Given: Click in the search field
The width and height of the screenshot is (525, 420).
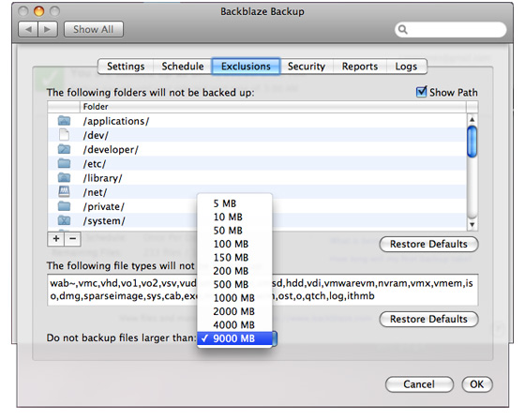Looking at the screenshot, I should (450, 30).
